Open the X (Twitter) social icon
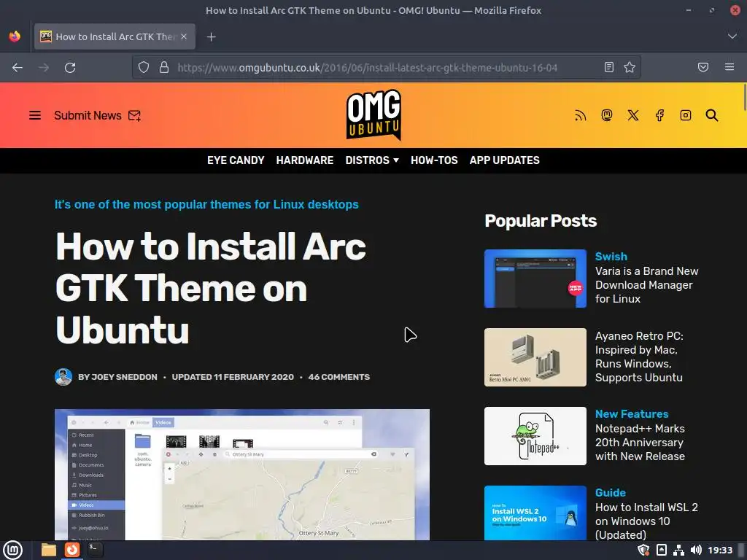 pyautogui.click(x=633, y=115)
